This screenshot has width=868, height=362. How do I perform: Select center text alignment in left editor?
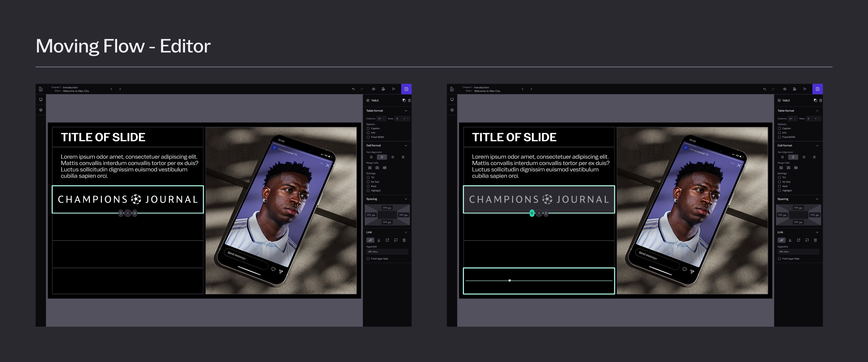[382, 157]
